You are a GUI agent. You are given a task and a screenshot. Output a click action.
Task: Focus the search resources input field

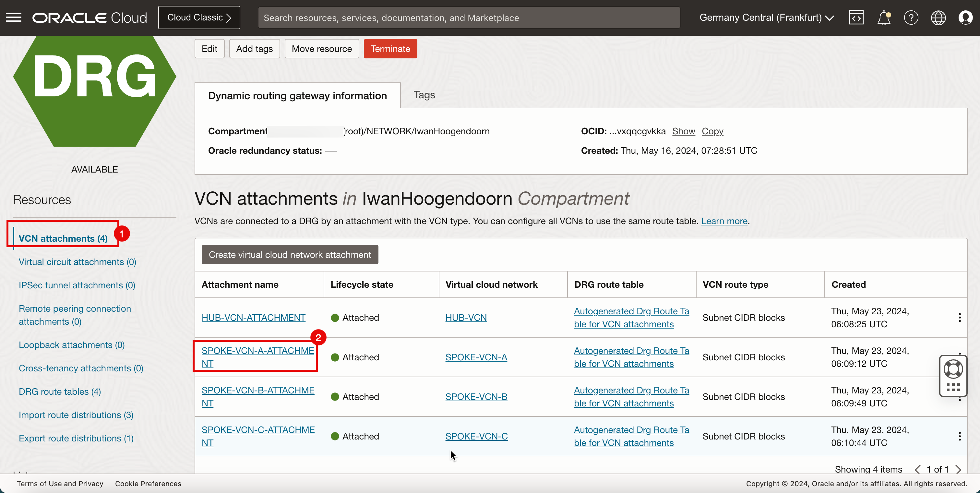click(469, 18)
